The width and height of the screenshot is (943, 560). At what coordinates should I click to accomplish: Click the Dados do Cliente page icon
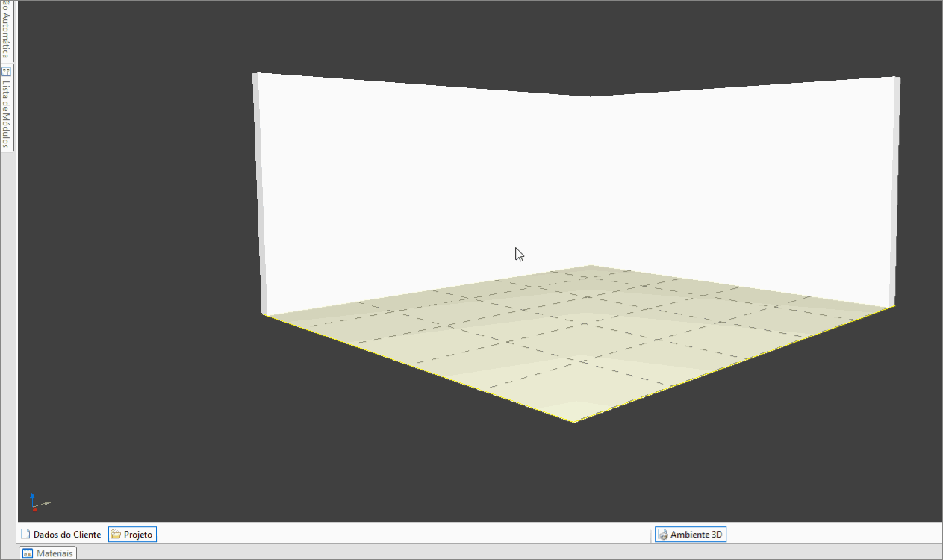tap(25, 535)
